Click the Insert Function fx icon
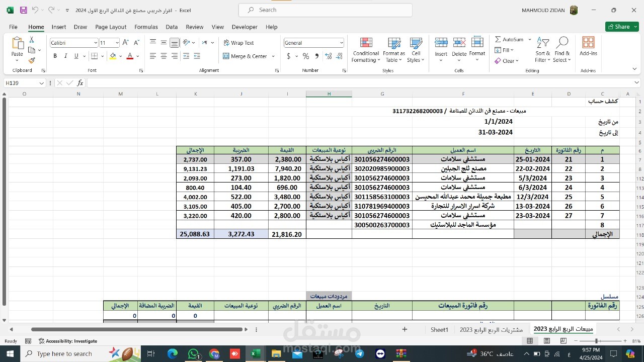644x362 pixels. [80, 83]
